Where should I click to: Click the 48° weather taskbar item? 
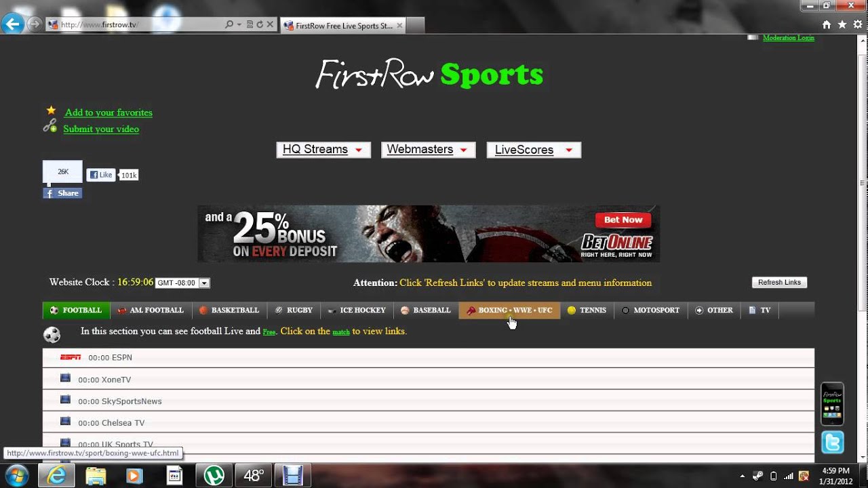click(x=253, y=476)
